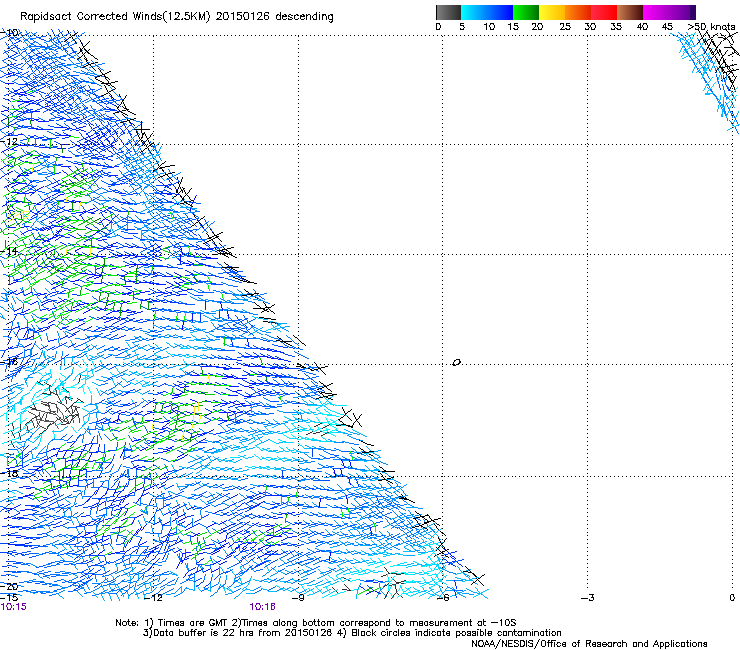This screenshot has height=650, width=740.
Task: Click the small island circle marker on the -16 latitude line
Action: 456,363
